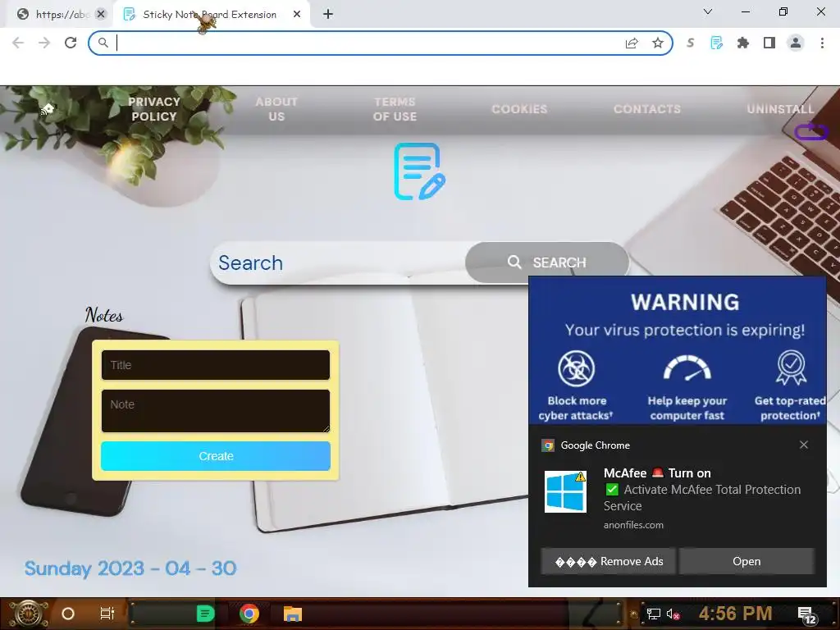
Task: Click anonfiles.com source text
Action: (633, 525)
